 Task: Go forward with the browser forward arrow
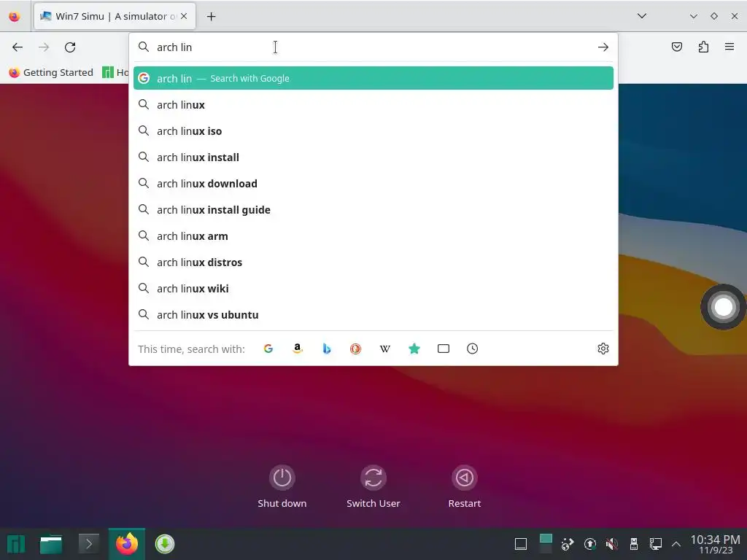(44, 47)
